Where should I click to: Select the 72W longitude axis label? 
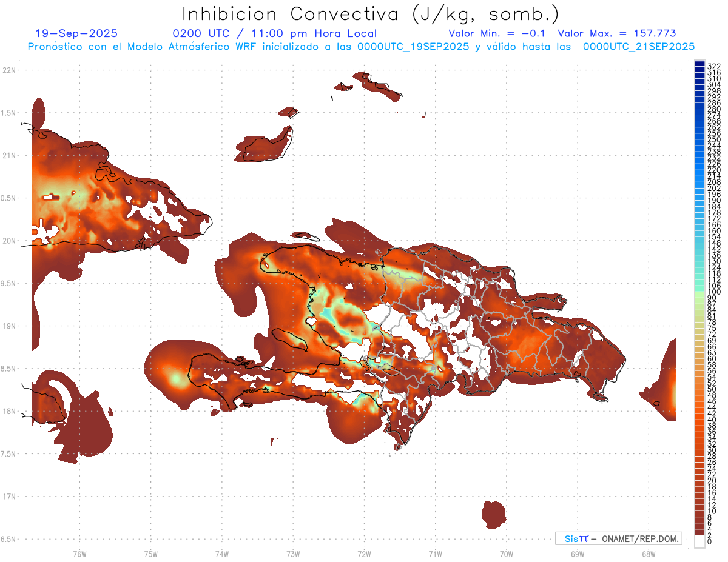364,554
